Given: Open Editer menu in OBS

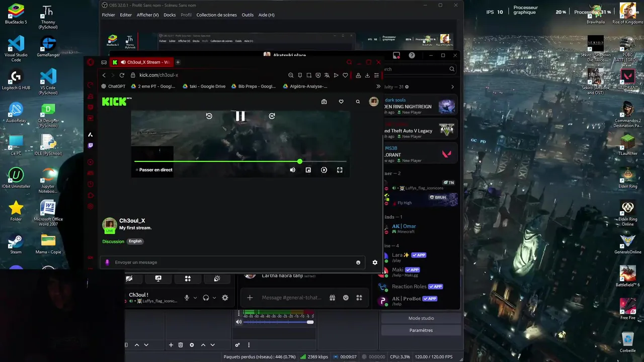Looking at the screenshot, I should coord(126,15).
